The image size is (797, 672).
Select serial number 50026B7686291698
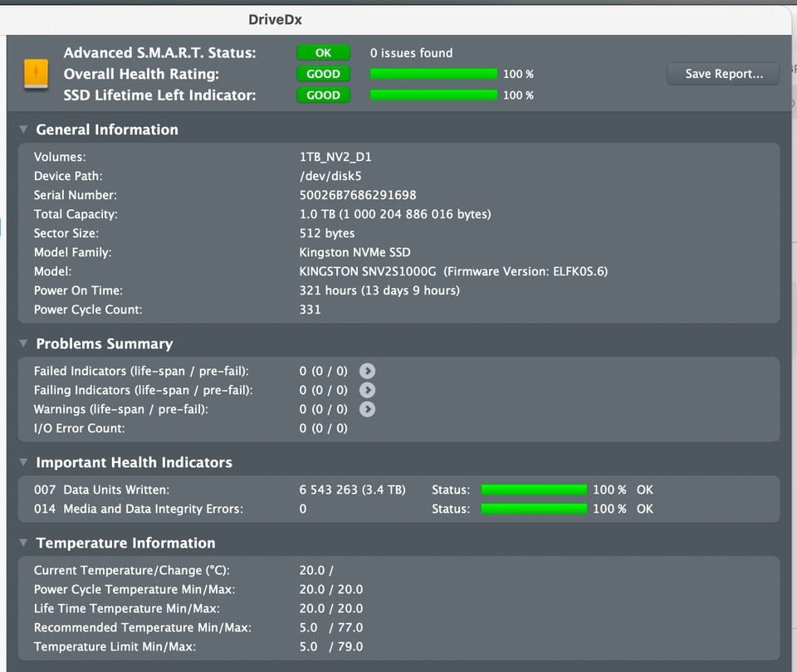click(x=358, y=195)
